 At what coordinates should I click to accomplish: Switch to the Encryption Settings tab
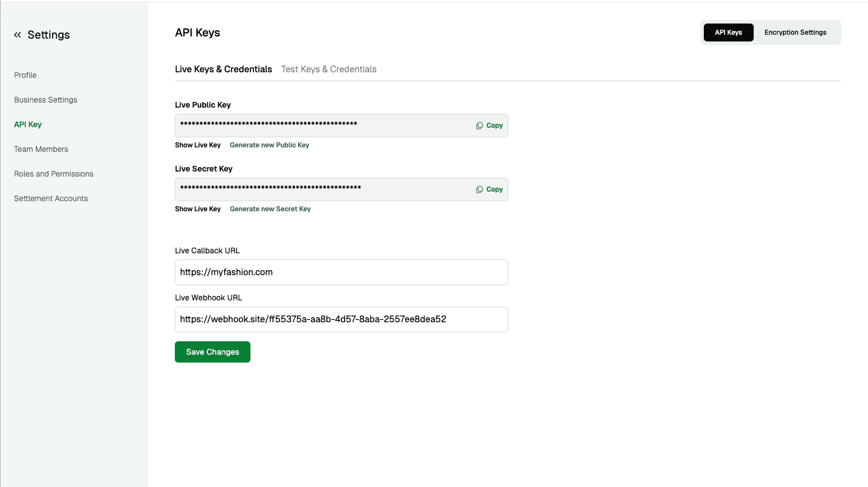pos(795,32)
